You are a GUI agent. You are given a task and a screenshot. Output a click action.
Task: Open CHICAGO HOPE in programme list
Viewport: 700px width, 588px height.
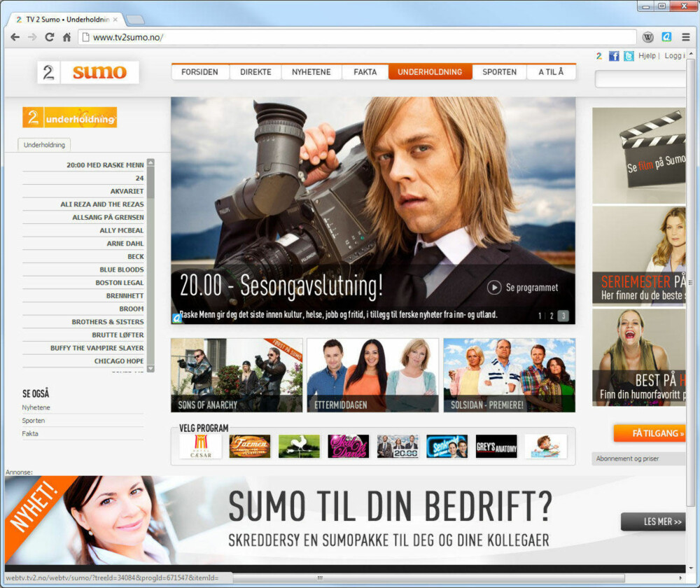[119, 360]
